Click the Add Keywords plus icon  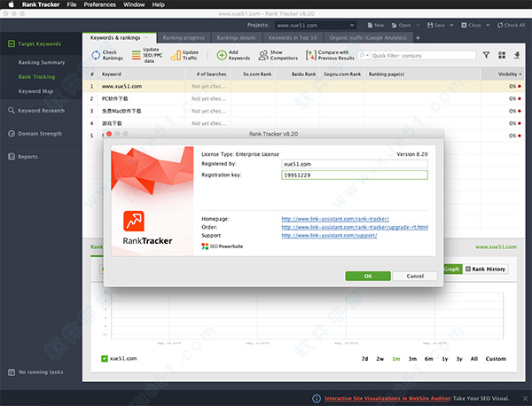tap(222, 55)
